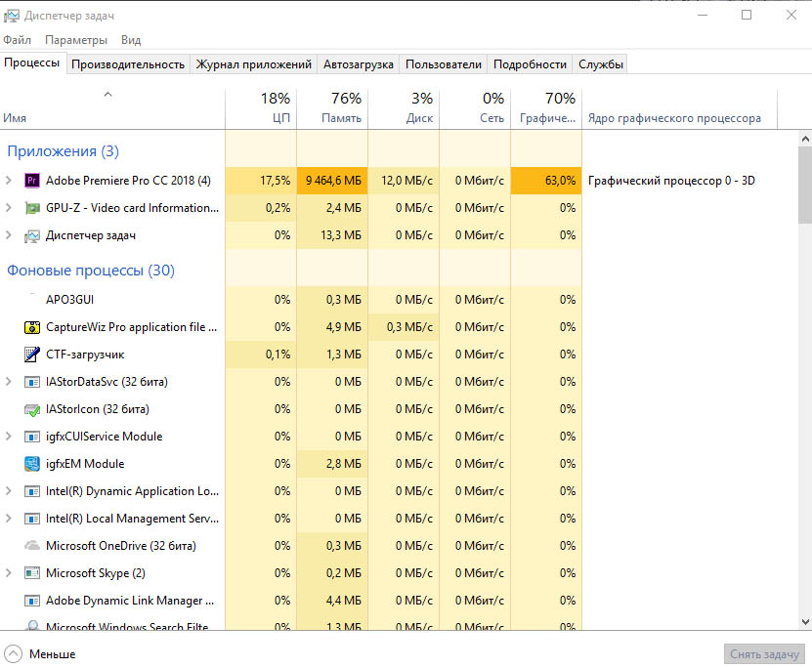This screenshot has width=812, height=668.
Task: Sort by the Графиче... GPU column header
Action: (x=546, y=109)
